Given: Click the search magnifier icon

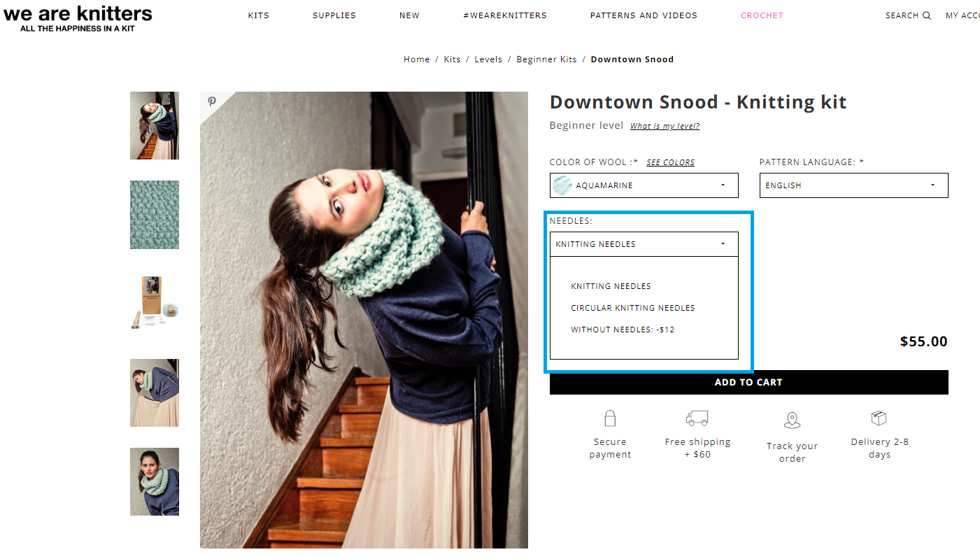Looking at the screenshot, I should pyautogui.click(x=927, y=15).
